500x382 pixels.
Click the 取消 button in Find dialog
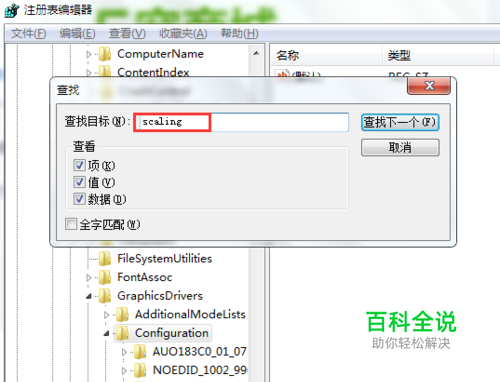400,147
